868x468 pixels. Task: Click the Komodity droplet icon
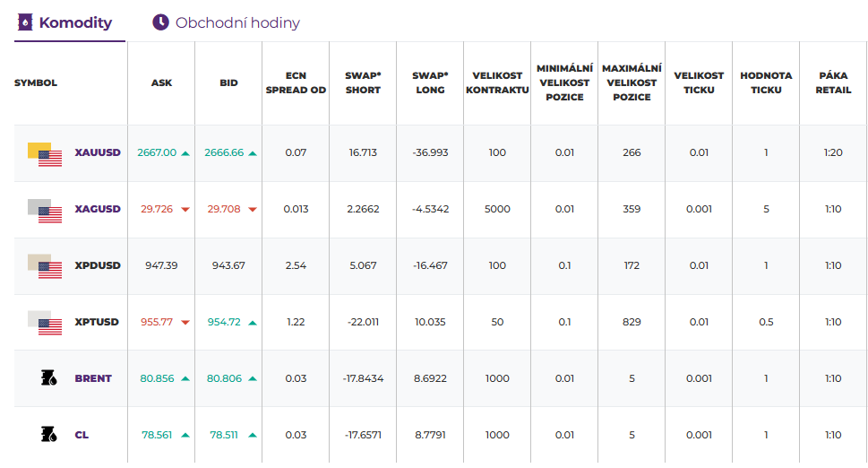(x=25, y=22)
